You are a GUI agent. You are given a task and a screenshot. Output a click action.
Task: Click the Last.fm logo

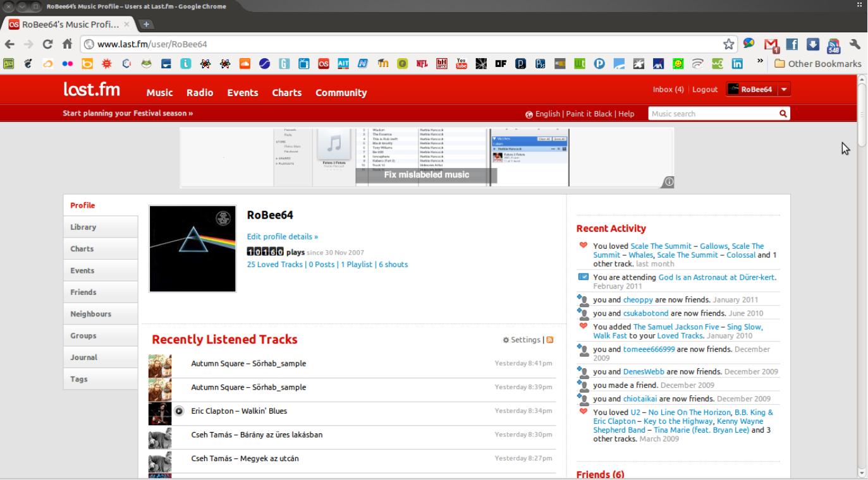tap(92, 91)
